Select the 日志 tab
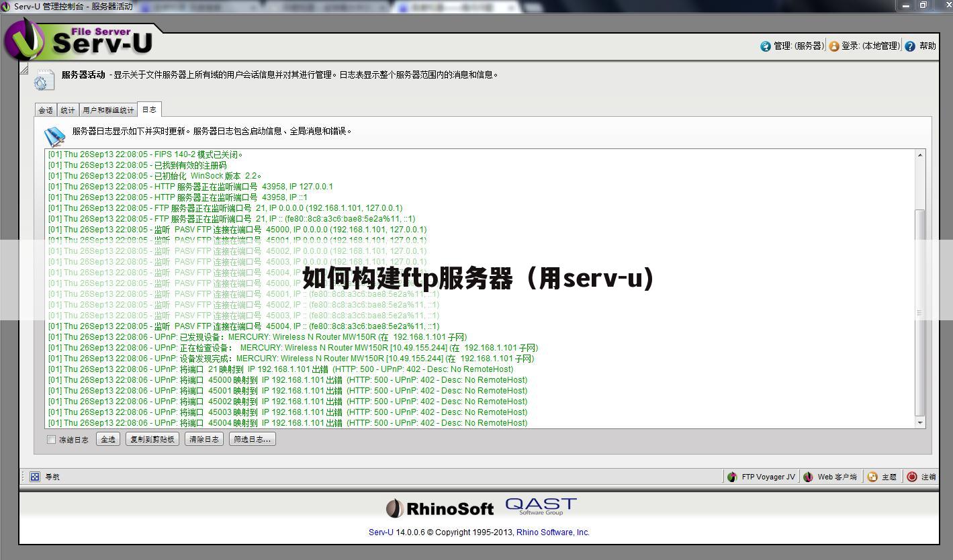The width and height of the screenshot is (953, 560). point(149,109)
